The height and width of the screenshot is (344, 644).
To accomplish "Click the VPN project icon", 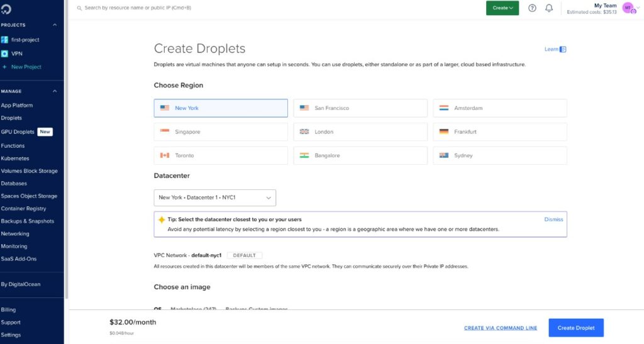I will click(x=4, y=54).
